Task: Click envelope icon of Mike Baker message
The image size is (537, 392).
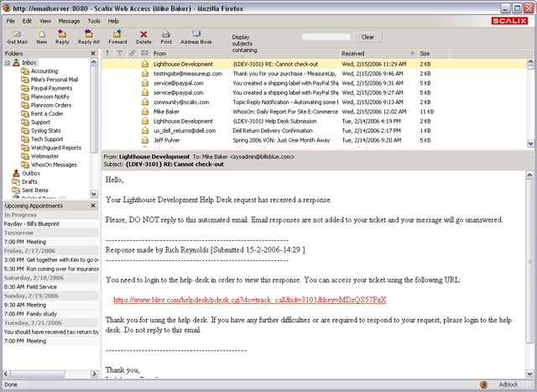Action: (x=145, y=112)
